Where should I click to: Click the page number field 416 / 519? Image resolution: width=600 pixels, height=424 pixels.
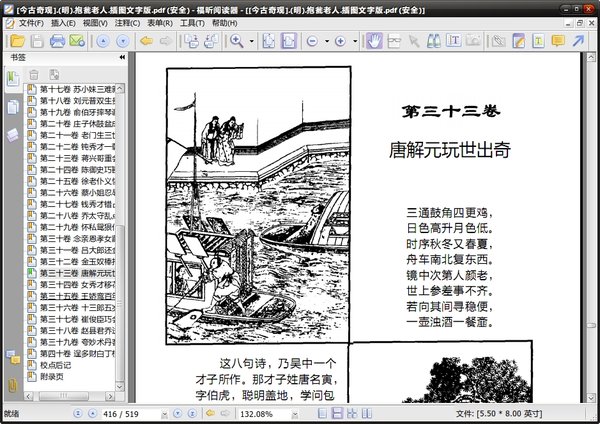tap(130, 414)
